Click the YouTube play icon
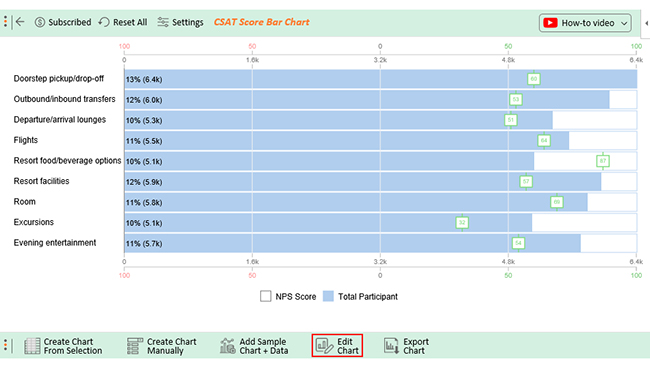Image resolution: width=650 pixels, height=368 pixels. (550, 23)
